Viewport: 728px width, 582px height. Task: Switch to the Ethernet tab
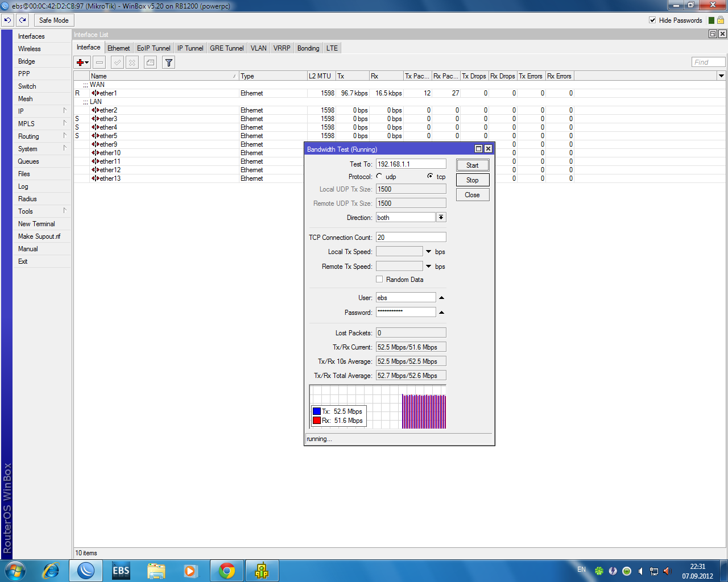118,48
